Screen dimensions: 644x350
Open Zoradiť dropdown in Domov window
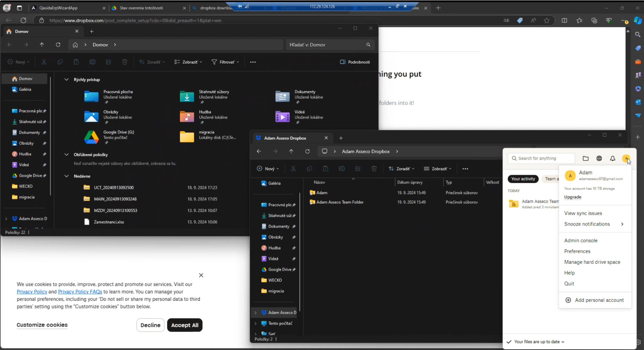152,62
